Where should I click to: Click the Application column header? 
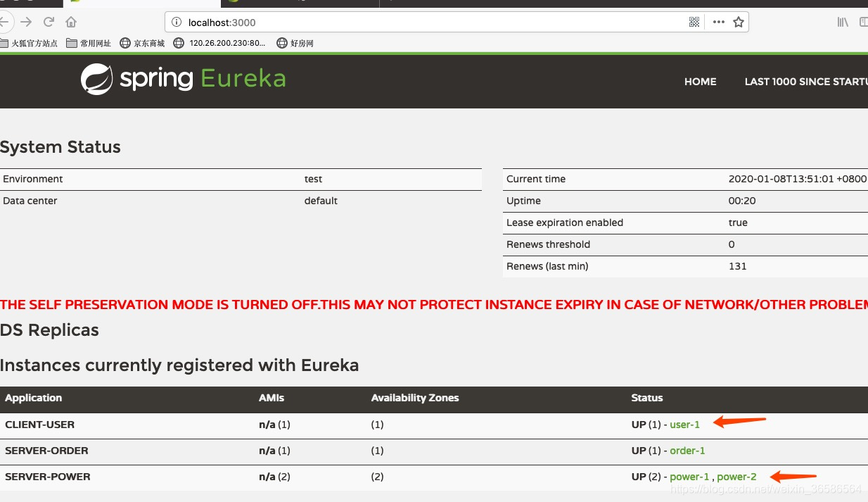(34, 398)
